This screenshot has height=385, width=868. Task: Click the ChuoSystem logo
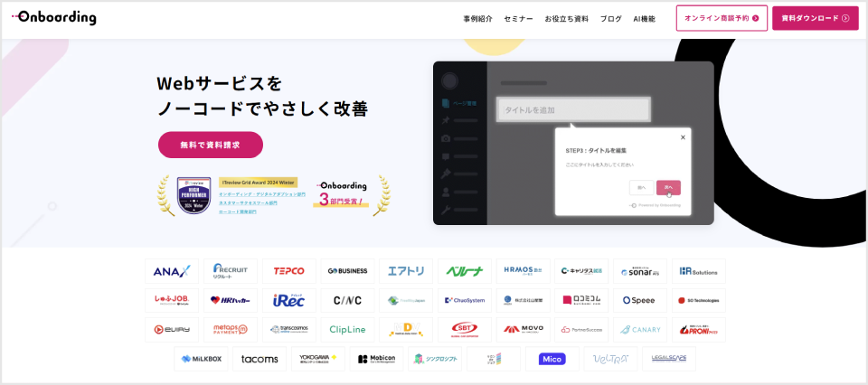(x=465, y=300)
